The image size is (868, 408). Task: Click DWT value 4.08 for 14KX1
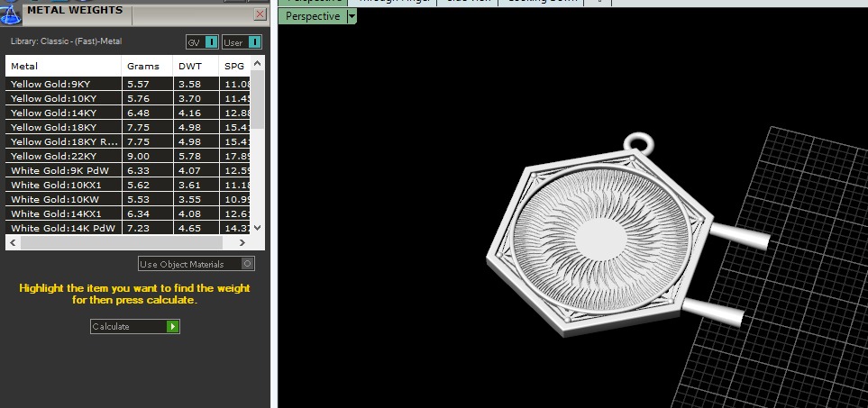(189, 213)
